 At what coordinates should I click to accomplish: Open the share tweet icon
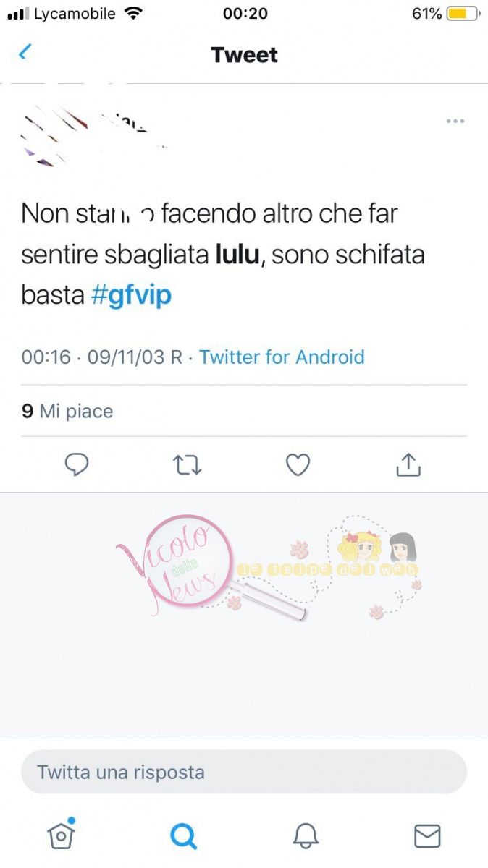click(408, 464)
